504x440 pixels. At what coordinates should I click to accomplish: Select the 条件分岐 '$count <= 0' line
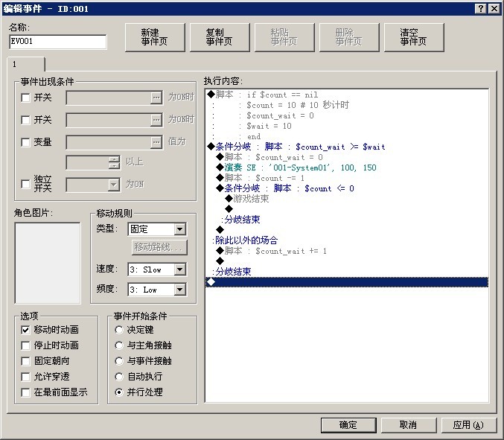click(347, 188)
